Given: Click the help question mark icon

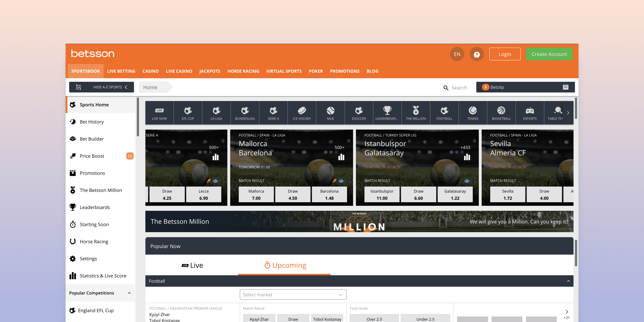Looking at the screenshot, I should coord(476,54).
